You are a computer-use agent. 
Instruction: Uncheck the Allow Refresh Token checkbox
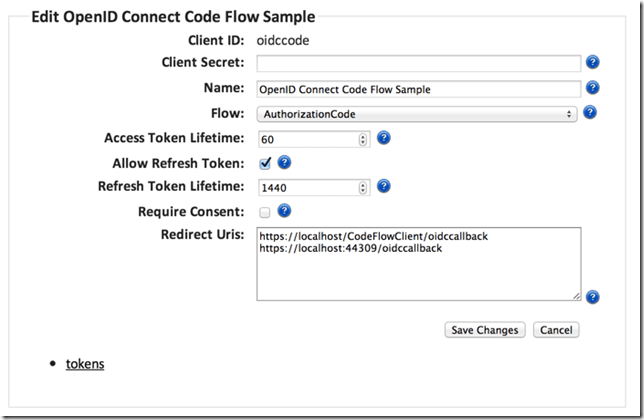click(265, 162)
